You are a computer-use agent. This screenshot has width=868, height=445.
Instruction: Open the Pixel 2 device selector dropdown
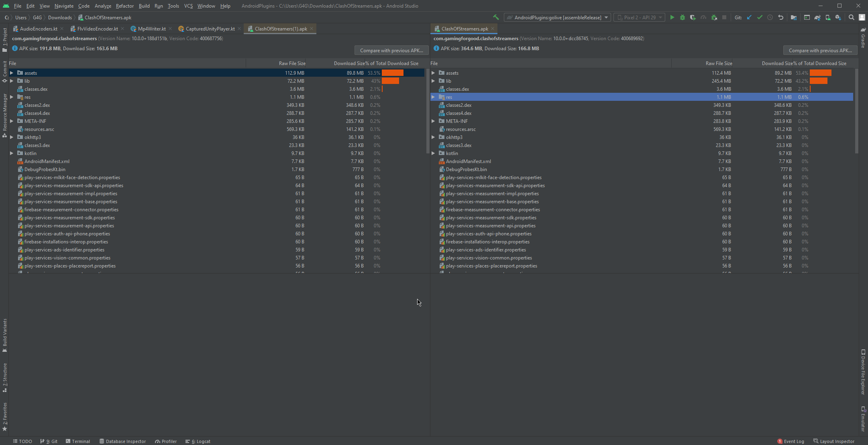[x=639, y=17]
